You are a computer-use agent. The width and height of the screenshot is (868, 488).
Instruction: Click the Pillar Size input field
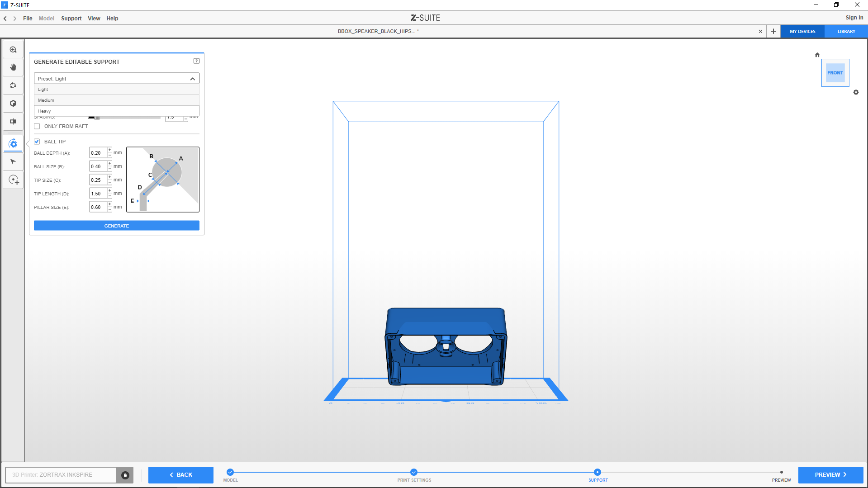coord(98,207)
